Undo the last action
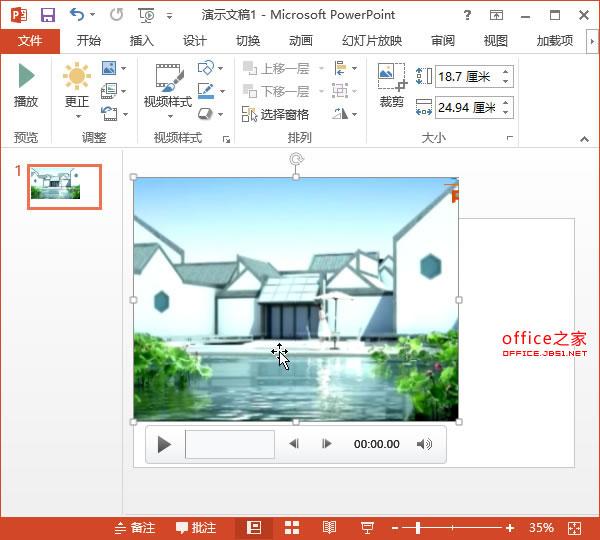600x540 pixels. pos(77,15)
